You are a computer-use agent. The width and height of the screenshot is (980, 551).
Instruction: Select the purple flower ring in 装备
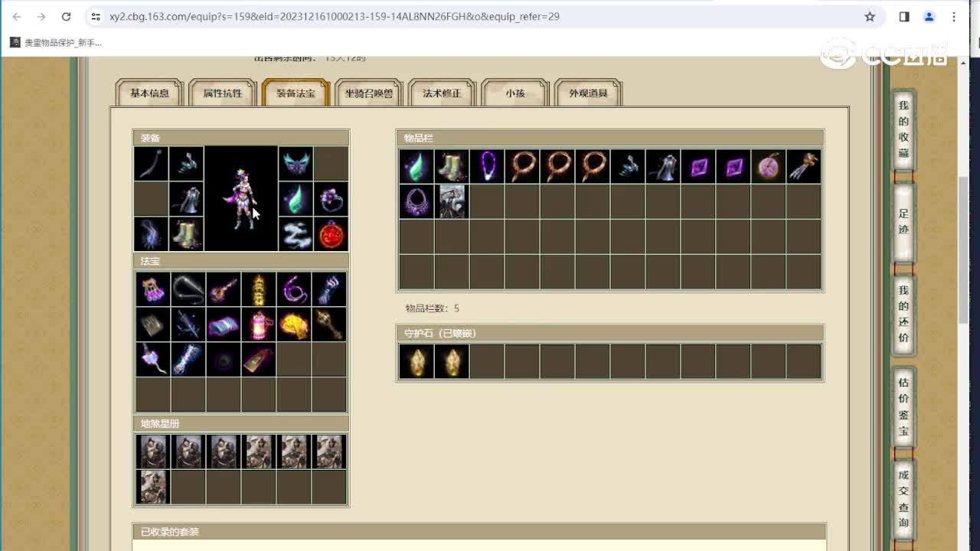pyautogui.click(x=331, y=199)
